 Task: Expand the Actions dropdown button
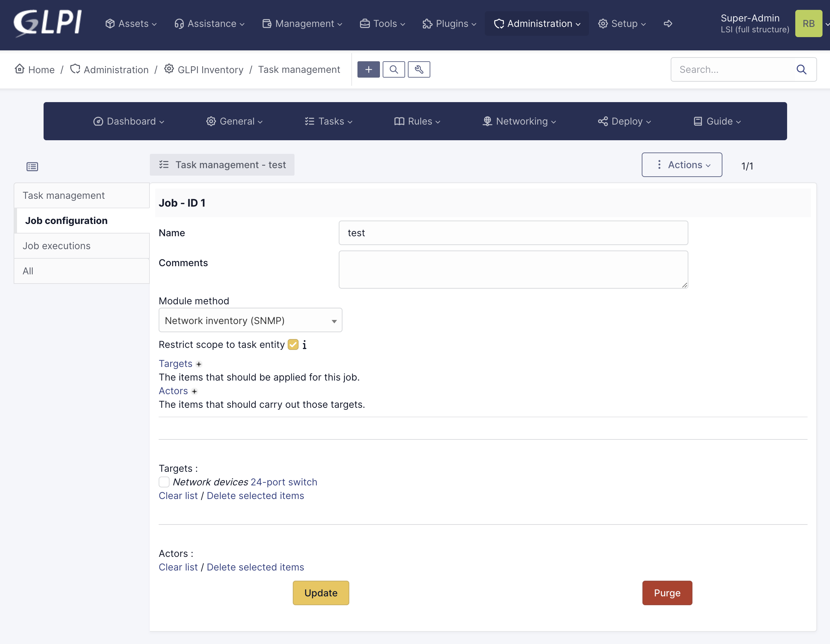coord(682,164)
